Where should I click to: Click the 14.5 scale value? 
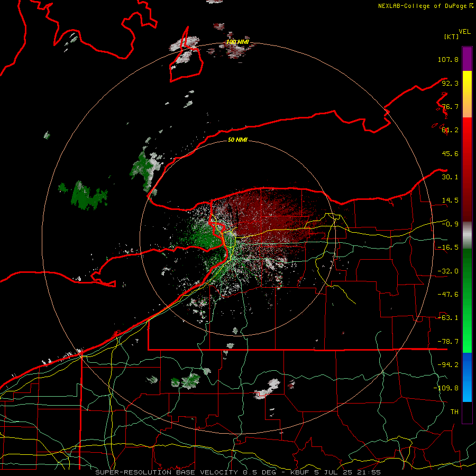[x=450, y=200]
